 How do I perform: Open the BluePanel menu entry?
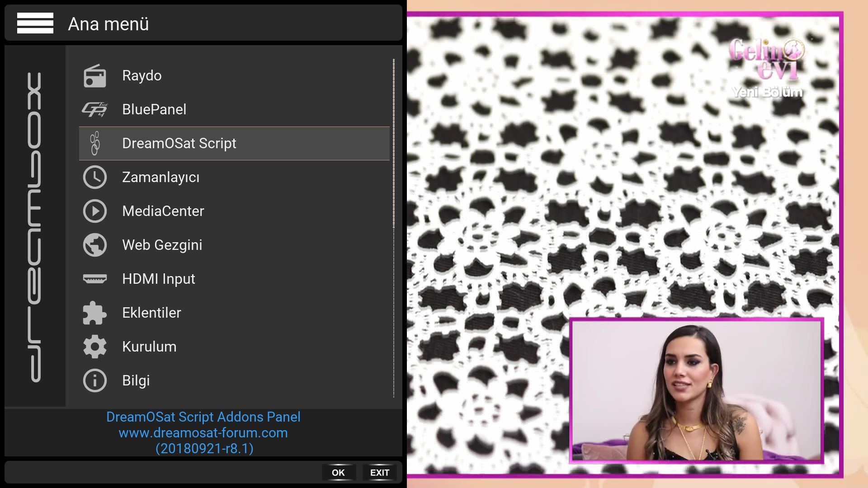pos(234,109)
